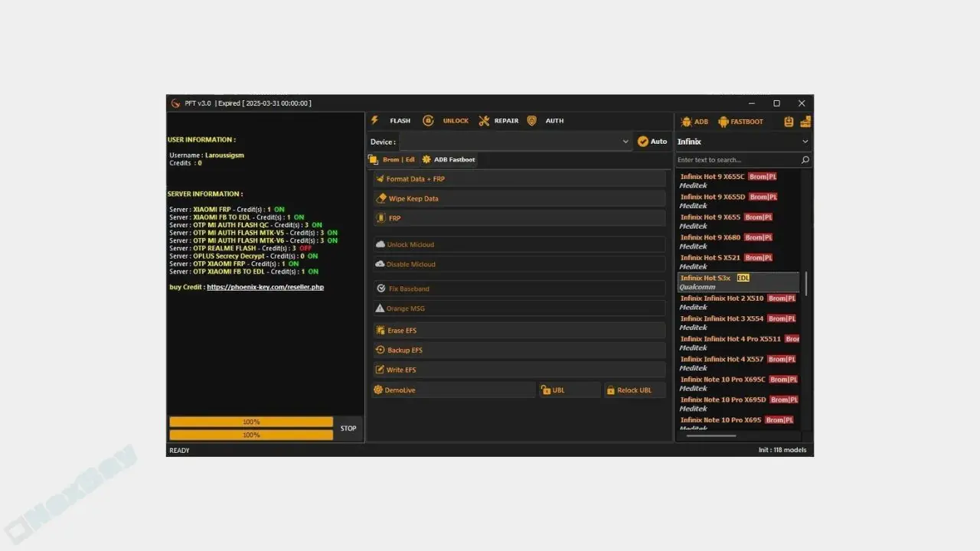
Task: Click the Orange MSG warning triangle icon
Action: [x=380, y=308]
